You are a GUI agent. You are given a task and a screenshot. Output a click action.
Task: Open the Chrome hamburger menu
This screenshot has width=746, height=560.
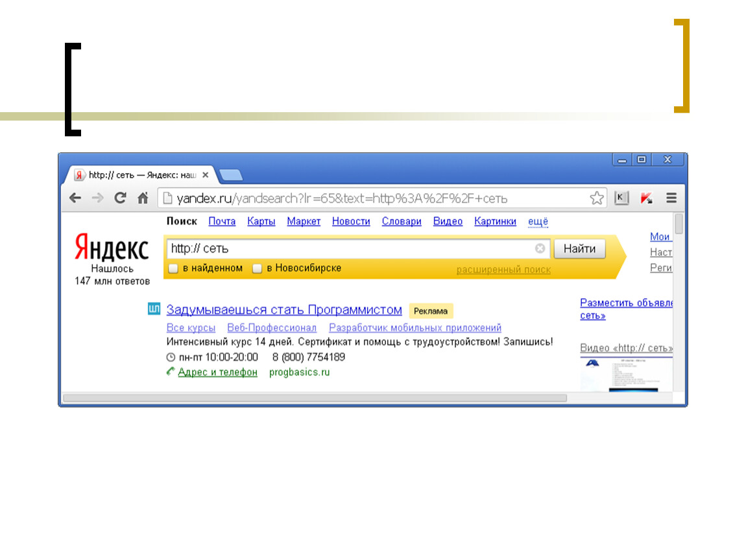pyautogui.click(x=671, y=198)
